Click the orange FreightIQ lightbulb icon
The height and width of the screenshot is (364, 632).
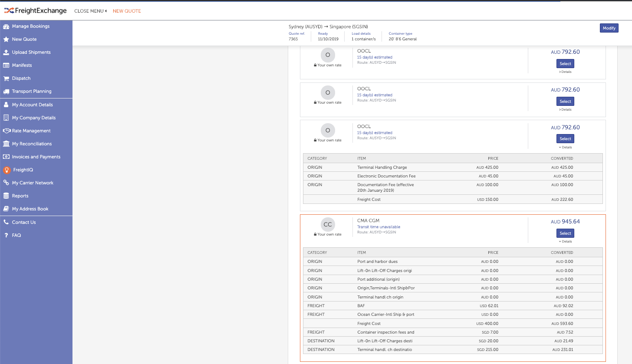7,170
